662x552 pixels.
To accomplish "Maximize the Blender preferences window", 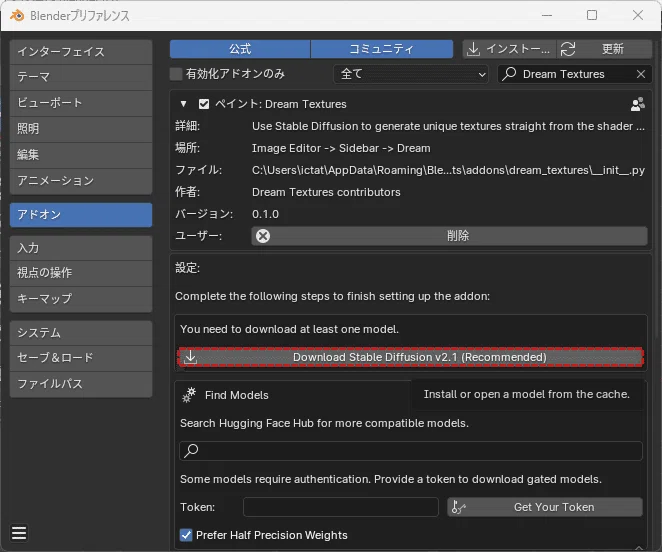I will 592,16.
